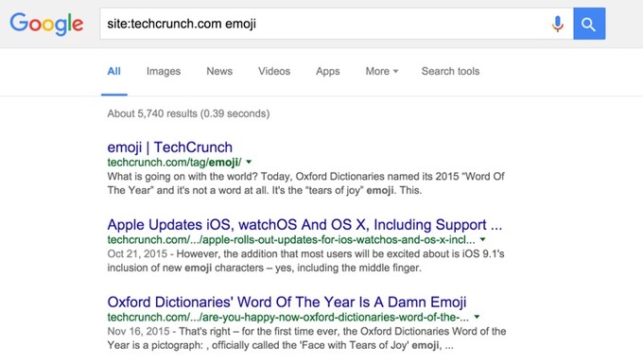
Task: Click the techcrunch.com/tag/emoji/ green URL
Action: (174, 163)
